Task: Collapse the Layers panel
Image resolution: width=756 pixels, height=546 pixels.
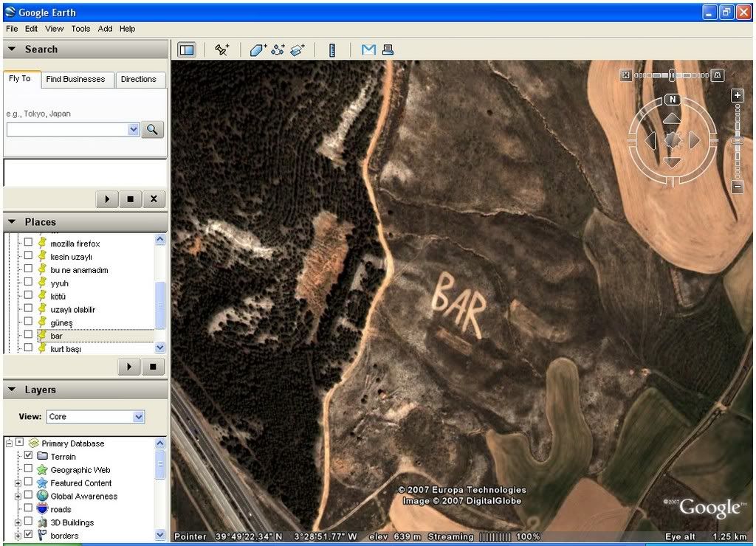Action: click(x=12, y=390)
